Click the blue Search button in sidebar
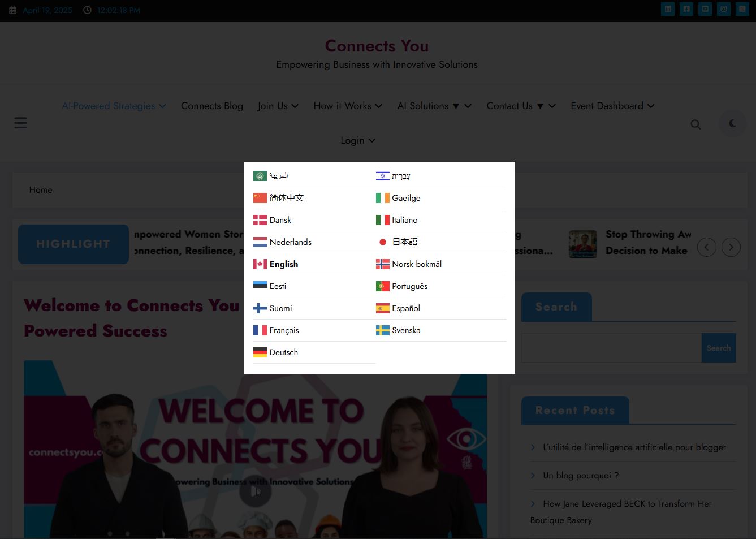 click(719, 348)
